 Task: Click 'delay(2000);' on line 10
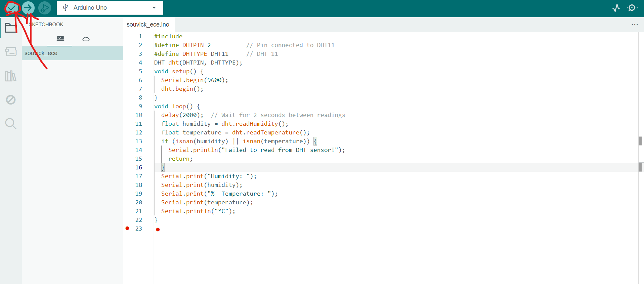click(182, 115)
